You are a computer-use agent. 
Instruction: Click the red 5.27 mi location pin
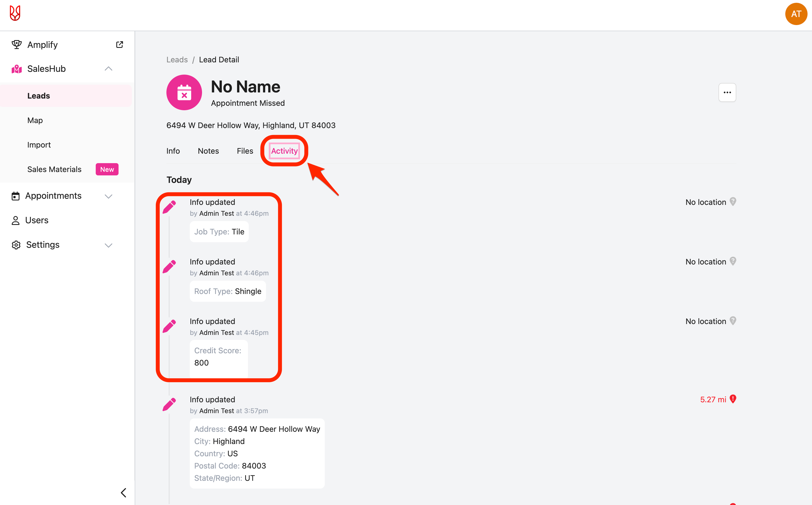click(x=733, y=399)
